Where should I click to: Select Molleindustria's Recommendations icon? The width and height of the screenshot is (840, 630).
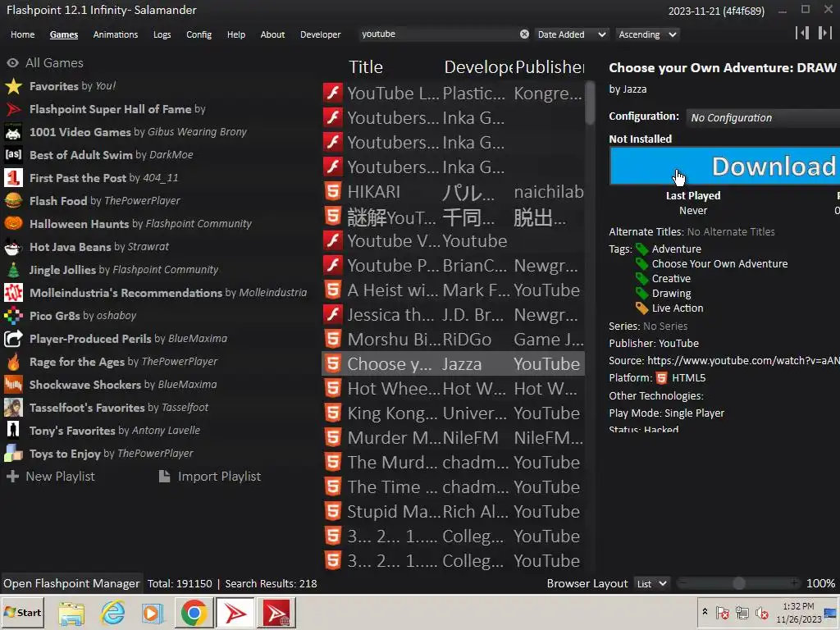pyautogui.click(x=13, y=293)
